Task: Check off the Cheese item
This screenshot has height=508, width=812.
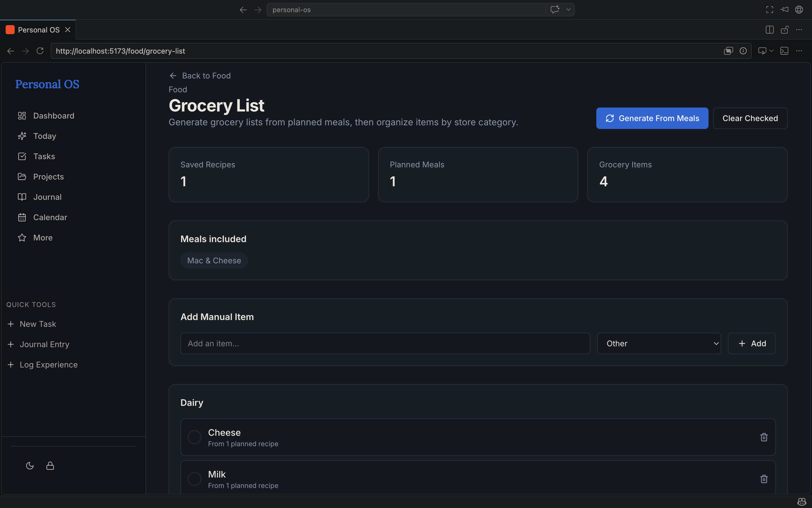Action: [x=194, y=437]
